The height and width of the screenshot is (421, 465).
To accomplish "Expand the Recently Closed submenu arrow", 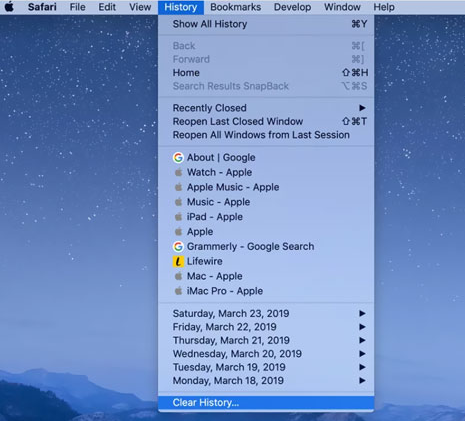I will click(362, 108).
